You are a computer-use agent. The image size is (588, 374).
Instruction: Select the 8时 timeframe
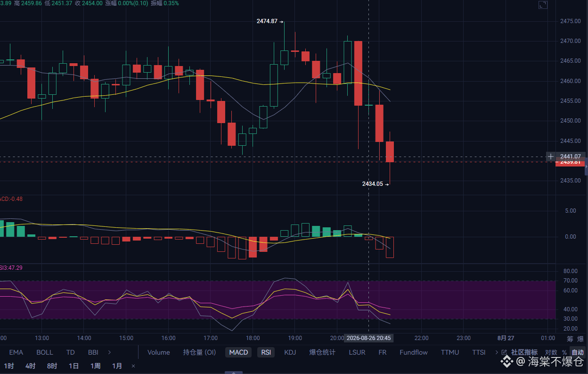point(52,366)
